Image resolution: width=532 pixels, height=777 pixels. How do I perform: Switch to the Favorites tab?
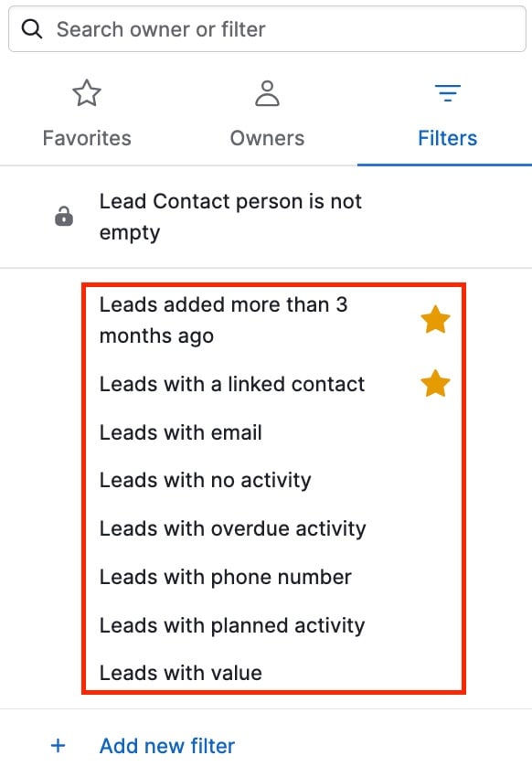tap(87, 138)
